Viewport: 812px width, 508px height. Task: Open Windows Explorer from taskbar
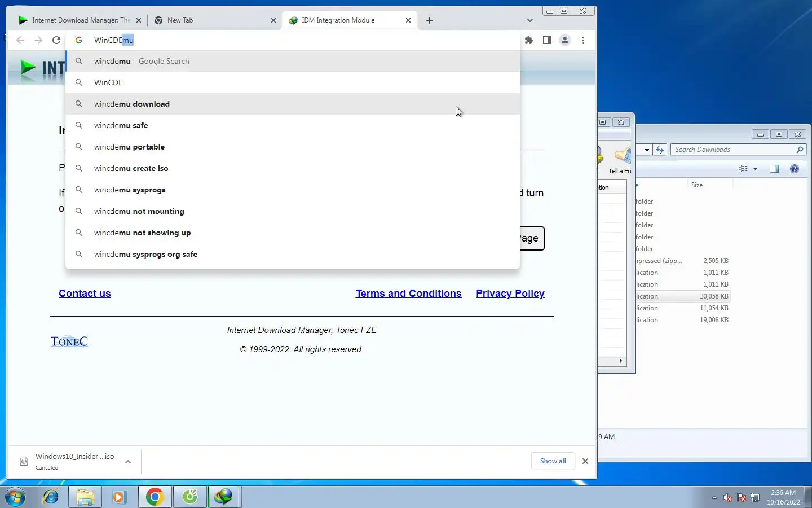pos(85,497)
